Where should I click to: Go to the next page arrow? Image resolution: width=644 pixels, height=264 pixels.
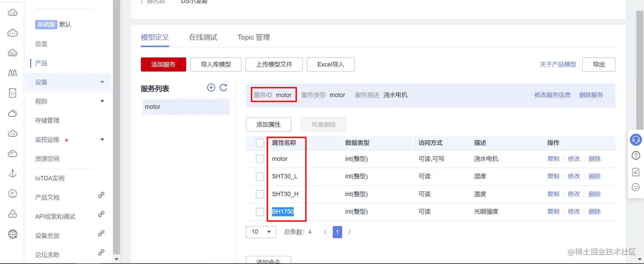pos(350,232)
